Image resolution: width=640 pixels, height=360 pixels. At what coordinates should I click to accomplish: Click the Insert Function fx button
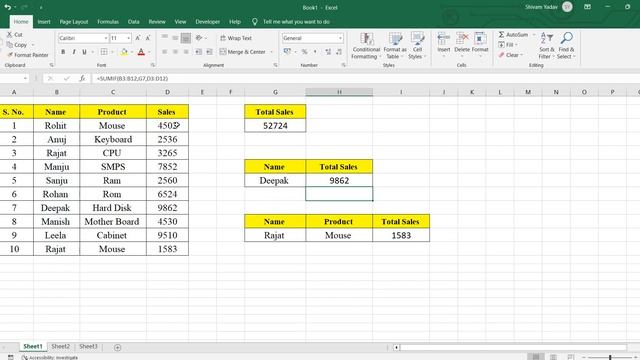[x=82, y=78]
